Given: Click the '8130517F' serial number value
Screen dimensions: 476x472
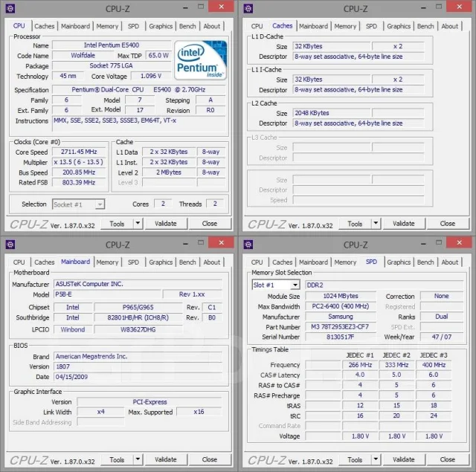Looking at the screenshot, I should click(x=341, y=337).
